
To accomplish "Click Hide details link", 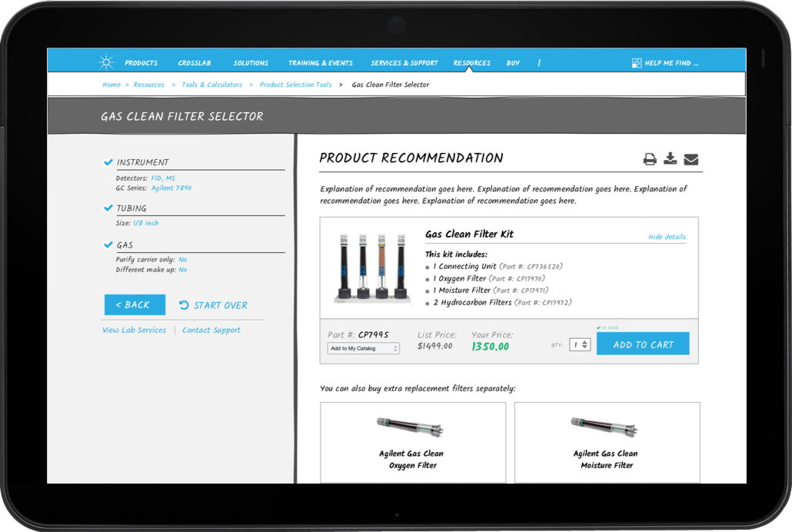I will point(667,237).
